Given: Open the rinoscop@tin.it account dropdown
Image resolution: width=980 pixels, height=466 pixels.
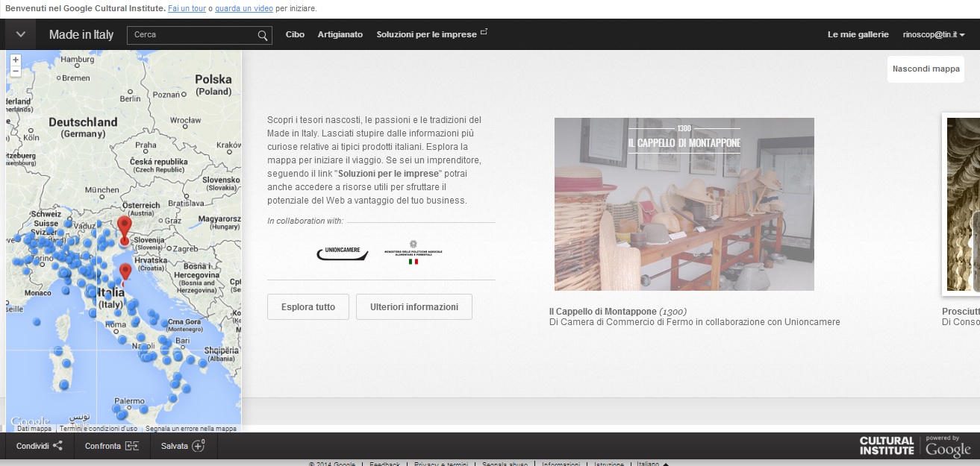Looking at the screenshot, I should pyautogui.click(x=934, y=35).
